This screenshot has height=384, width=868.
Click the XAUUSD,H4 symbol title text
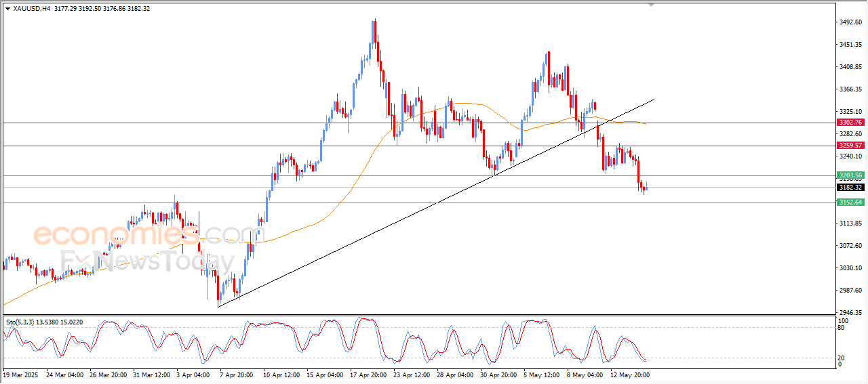(x=32, y=9)
